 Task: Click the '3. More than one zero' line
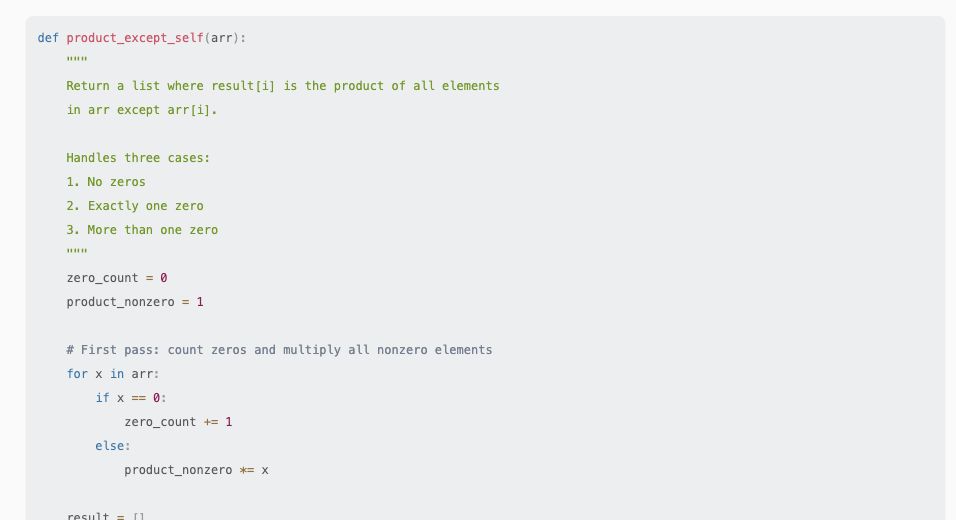pyautogui.click(x=142, y=230)
